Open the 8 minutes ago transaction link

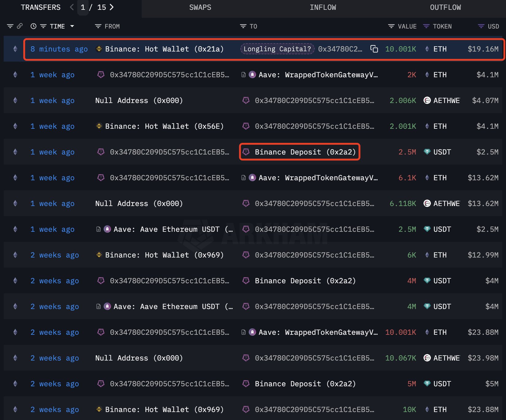(x=59, y=49)
